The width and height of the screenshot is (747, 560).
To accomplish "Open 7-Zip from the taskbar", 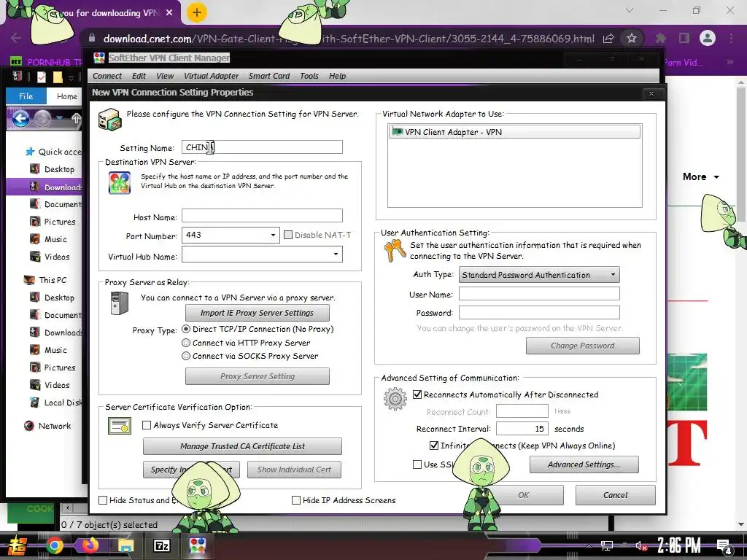I will (161, 545).
